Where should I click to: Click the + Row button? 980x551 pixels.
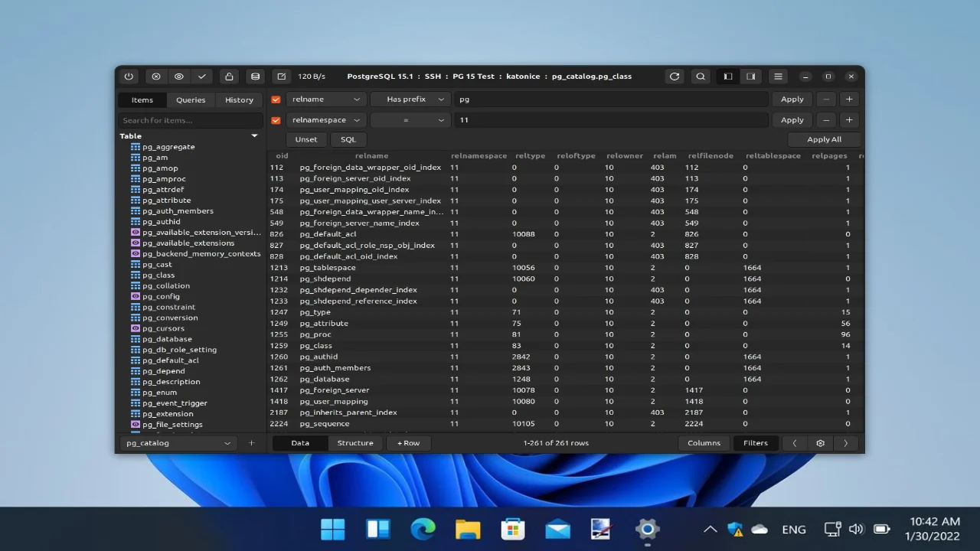[409, 443]
